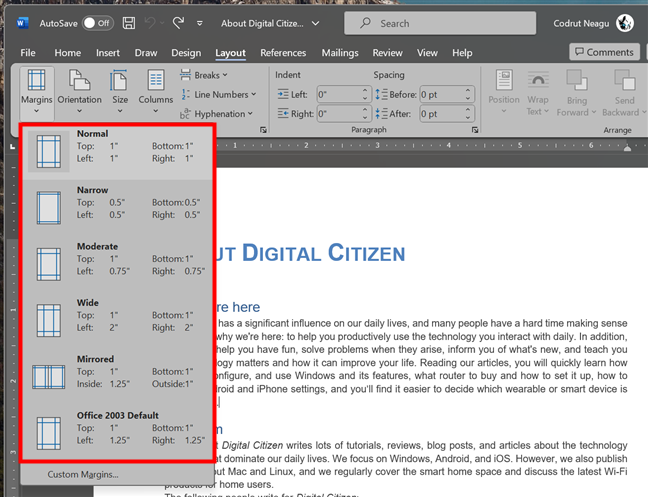The width and height of the screenshot is (648, 497).
Task: Adjust the Indent Right stepper arrows
Action: coord(365,114)
